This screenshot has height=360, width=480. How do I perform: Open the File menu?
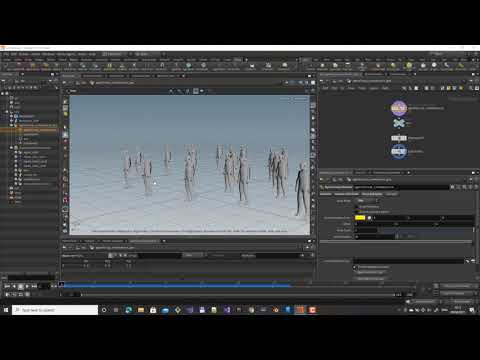point(6,54)
